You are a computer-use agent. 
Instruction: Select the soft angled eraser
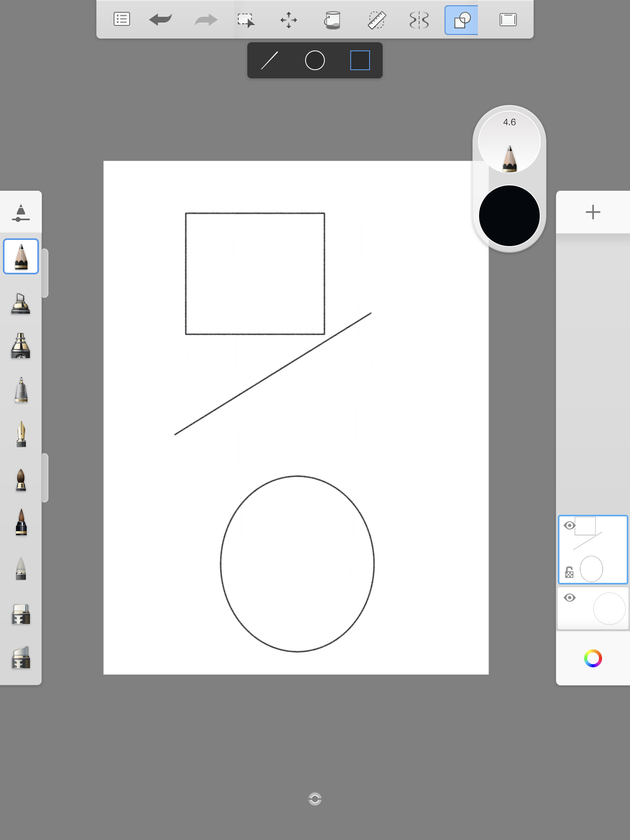[x=21, y=657]
